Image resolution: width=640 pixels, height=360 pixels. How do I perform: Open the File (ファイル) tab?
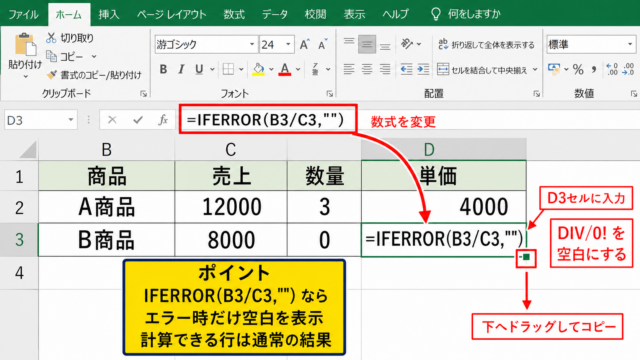point(23,14)
